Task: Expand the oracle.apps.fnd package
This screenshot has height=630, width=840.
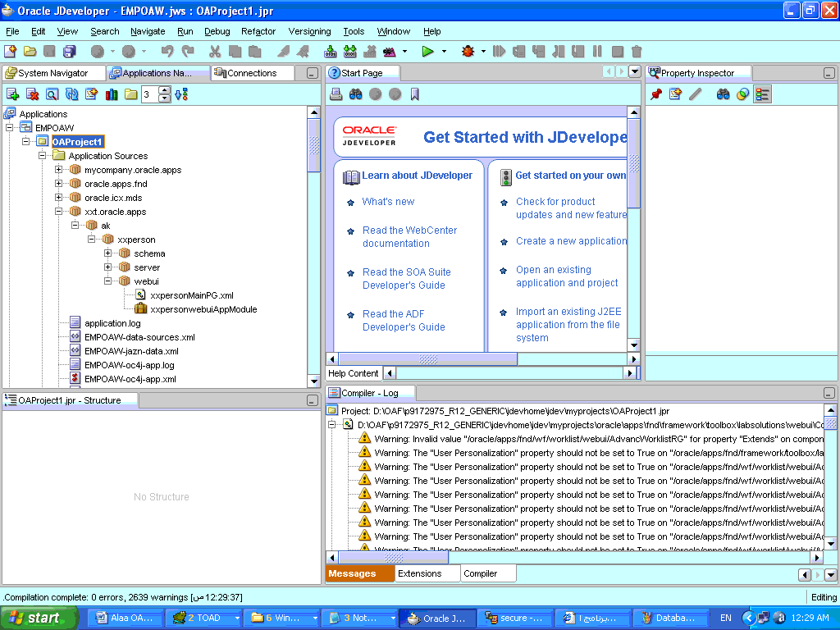Action: tap(58, 183)
